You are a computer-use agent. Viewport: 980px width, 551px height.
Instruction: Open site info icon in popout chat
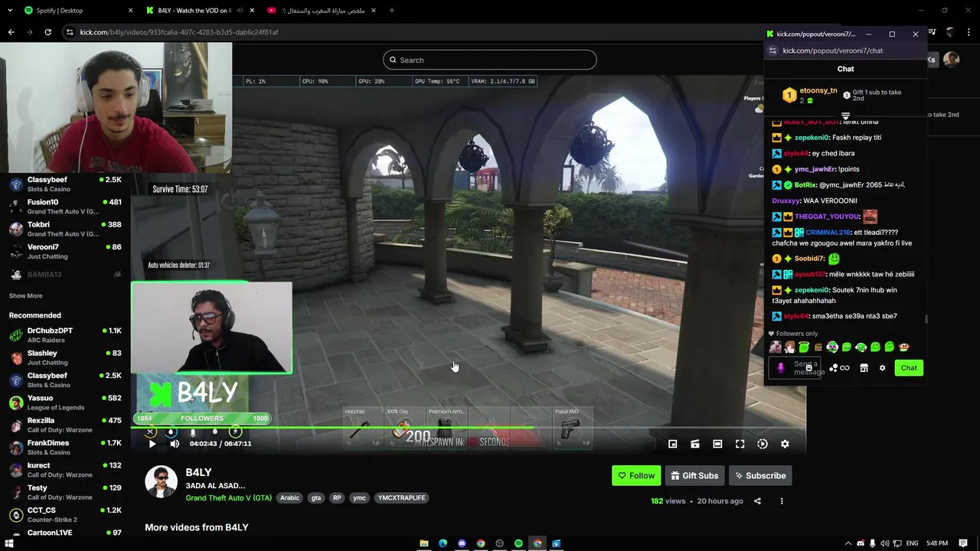tap(773, 51)
